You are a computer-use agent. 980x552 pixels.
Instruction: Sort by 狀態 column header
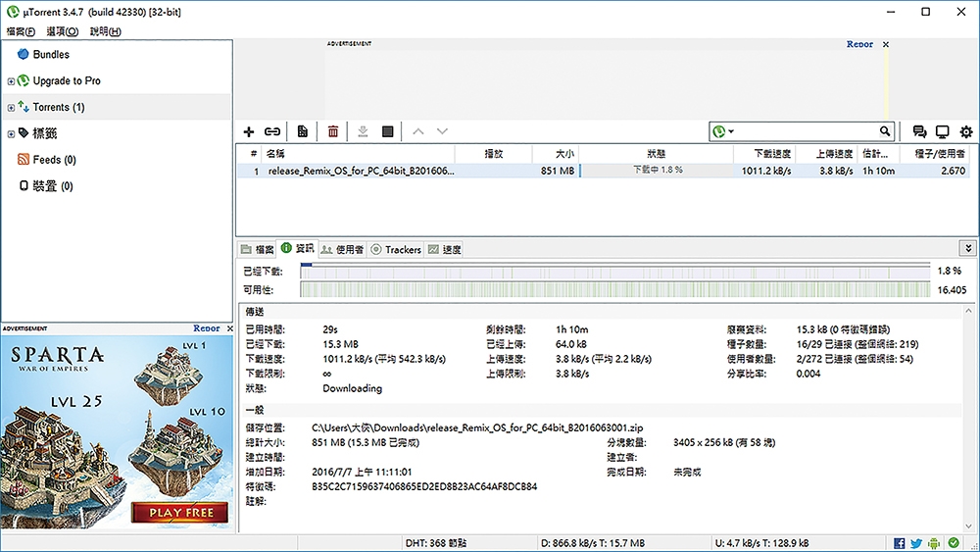click(x=657, y=153)
